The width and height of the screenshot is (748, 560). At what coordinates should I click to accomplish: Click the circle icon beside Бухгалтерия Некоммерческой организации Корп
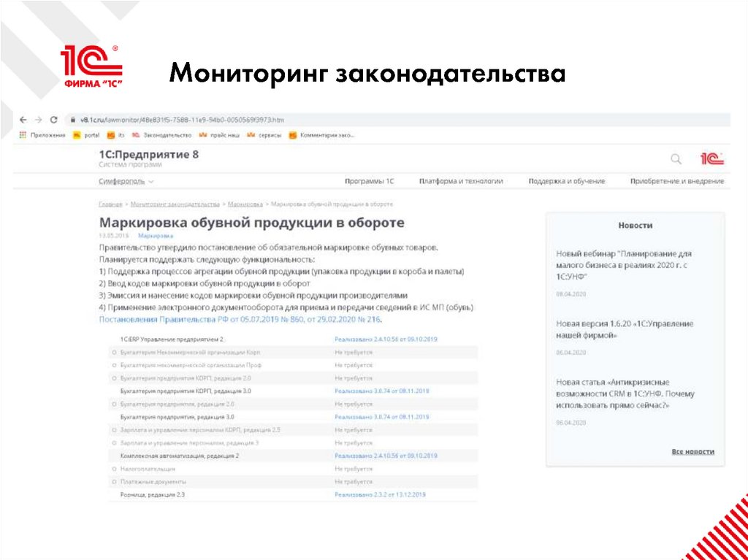[114, 353]
